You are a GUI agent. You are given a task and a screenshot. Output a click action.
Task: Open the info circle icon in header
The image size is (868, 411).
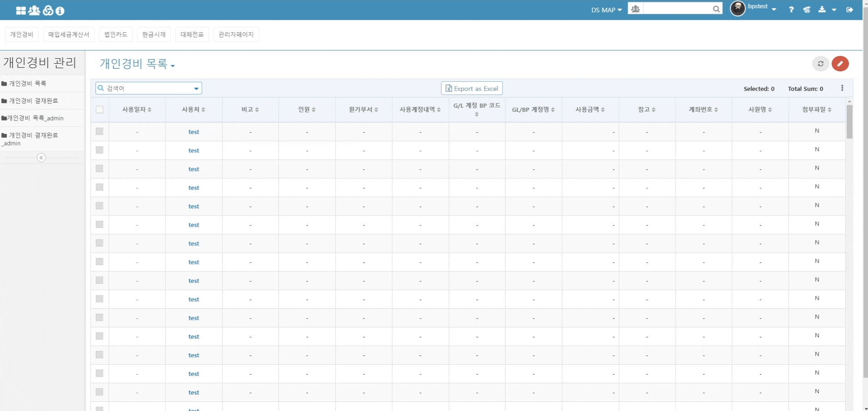60,10
